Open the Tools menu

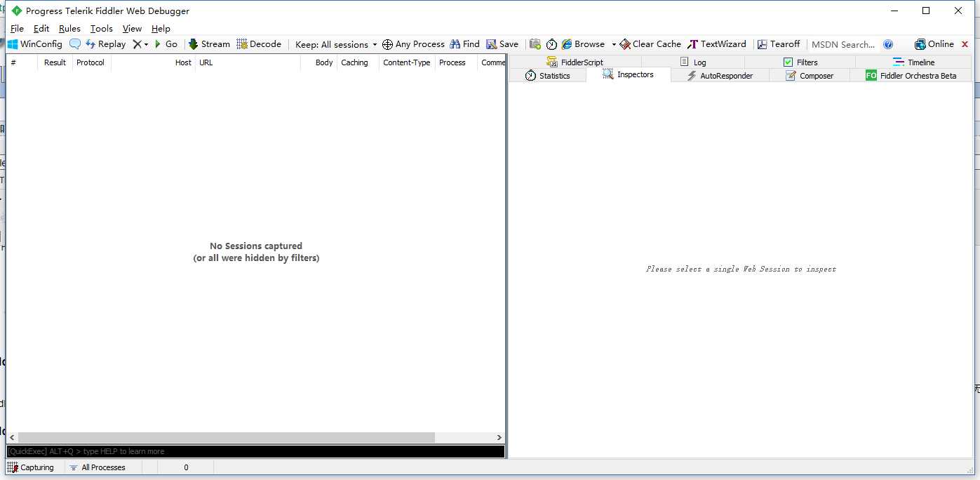pos(101,29)
